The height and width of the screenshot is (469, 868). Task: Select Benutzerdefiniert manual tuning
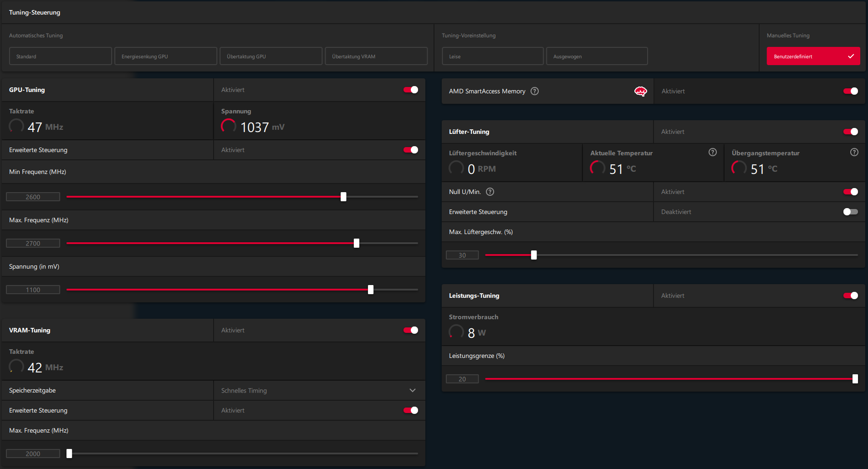813,56
